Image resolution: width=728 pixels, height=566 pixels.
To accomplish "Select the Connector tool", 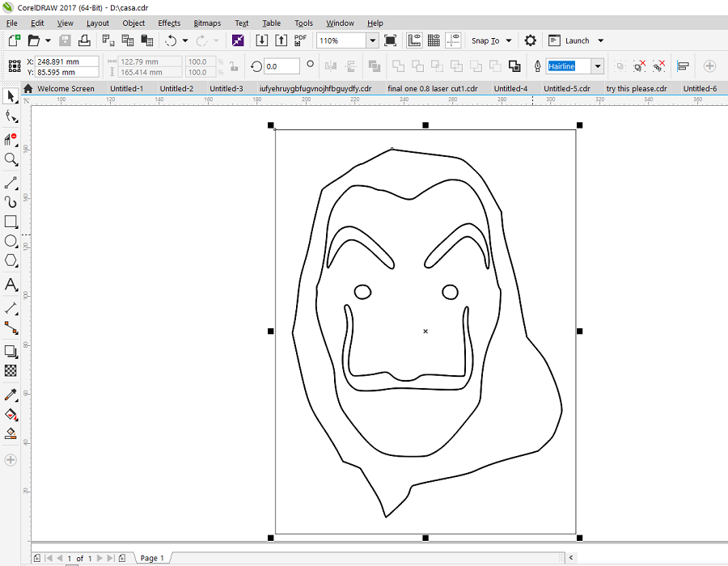I will 11,328.
